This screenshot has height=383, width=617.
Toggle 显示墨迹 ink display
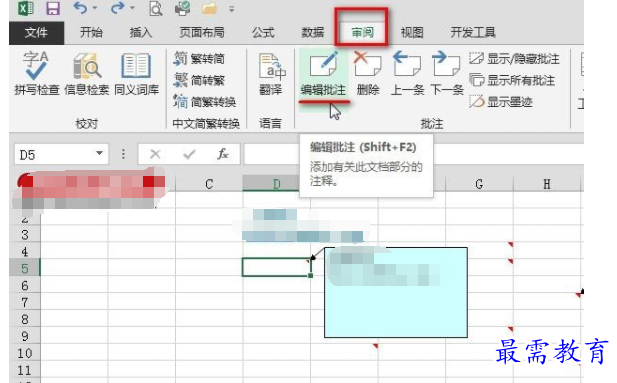point(501,102)
